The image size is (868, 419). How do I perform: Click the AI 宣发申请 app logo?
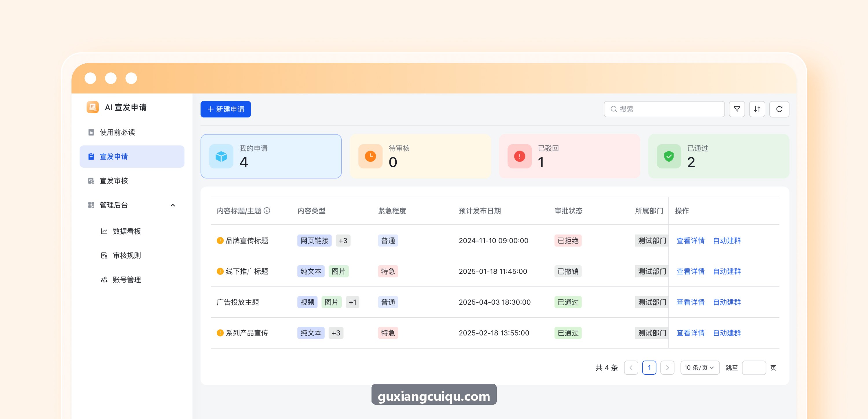[x=92, y=107]
